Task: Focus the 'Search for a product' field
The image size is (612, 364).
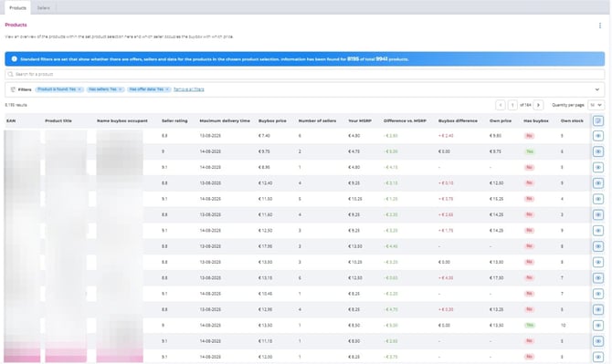Action: [x=305, y=74]
